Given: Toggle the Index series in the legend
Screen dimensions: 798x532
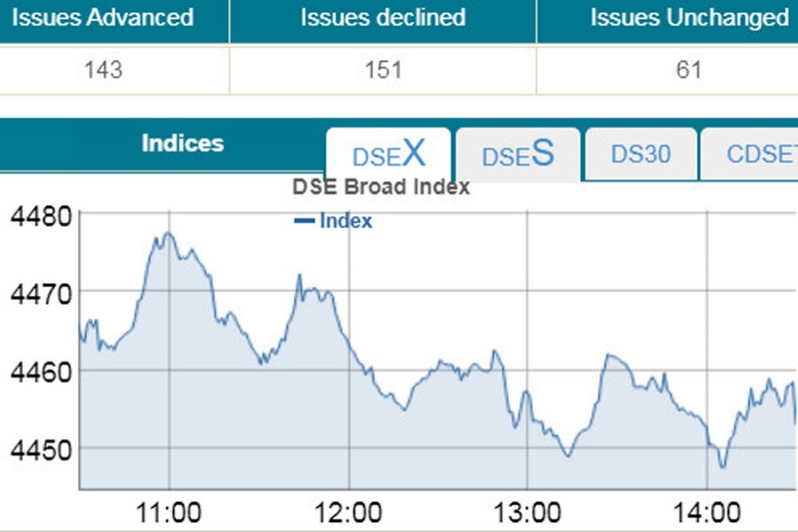Looking at the screenshot, I should (x=345, y=221).
